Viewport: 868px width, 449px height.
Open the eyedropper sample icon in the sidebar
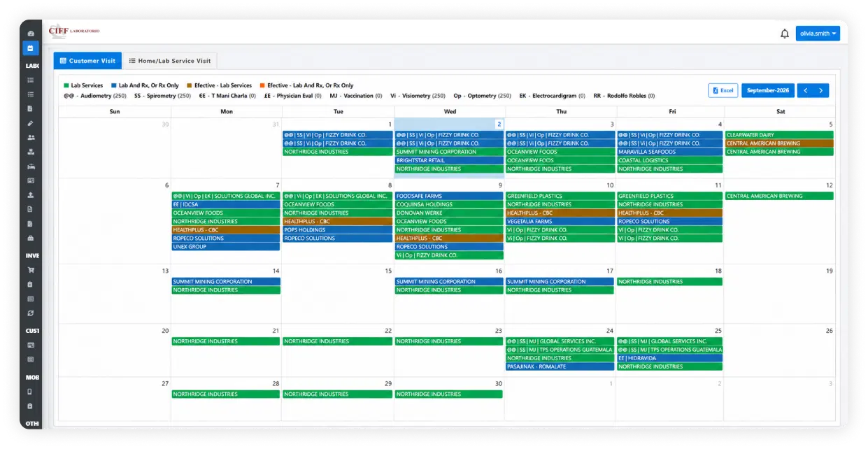30,123
